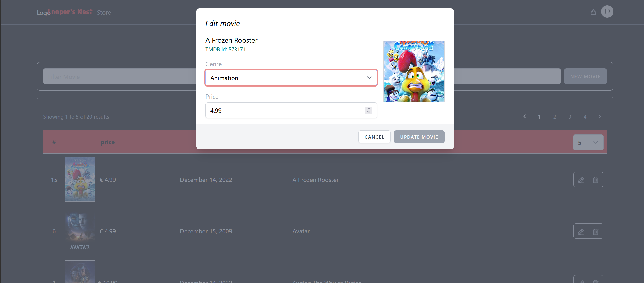Change results per page via the 5 dropdown

(588, 142)
